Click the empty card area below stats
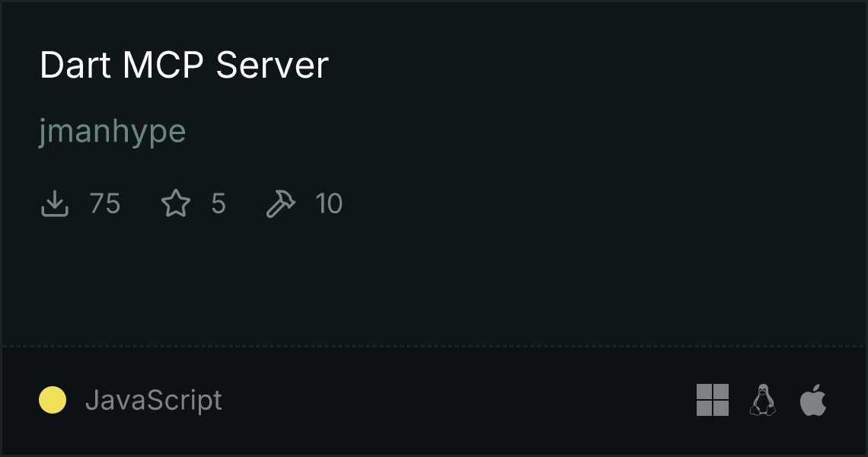 [434, 280]
